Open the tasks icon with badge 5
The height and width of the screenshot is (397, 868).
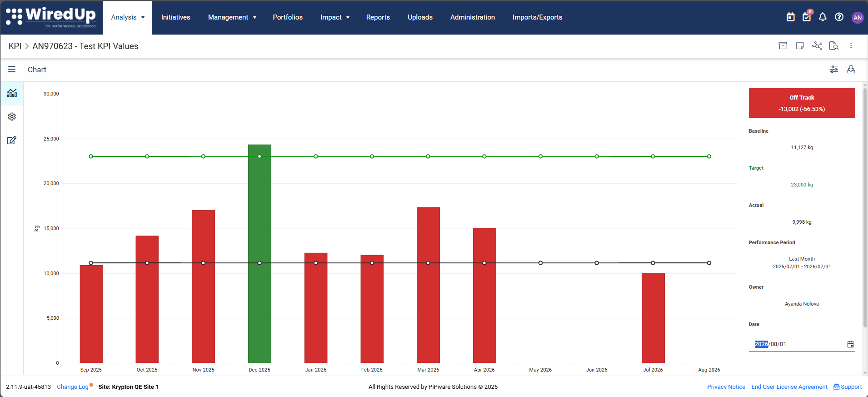(x=807, y=16)
